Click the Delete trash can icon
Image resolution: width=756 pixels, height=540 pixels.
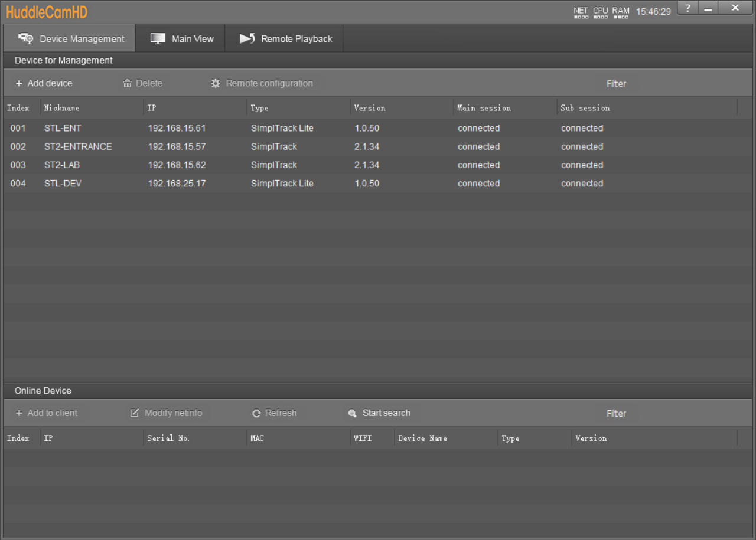coord(127,84)
